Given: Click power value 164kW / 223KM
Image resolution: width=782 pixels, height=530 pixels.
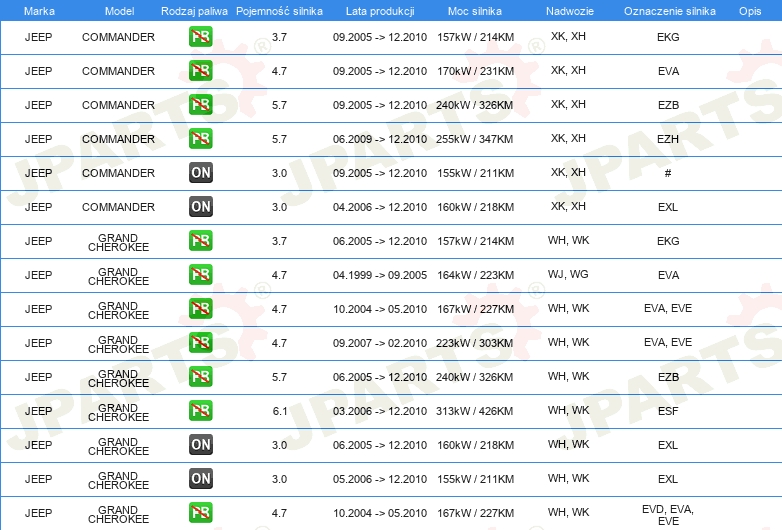Looking at the screenshot, I should pyautogui.click(x=475, y=275).
